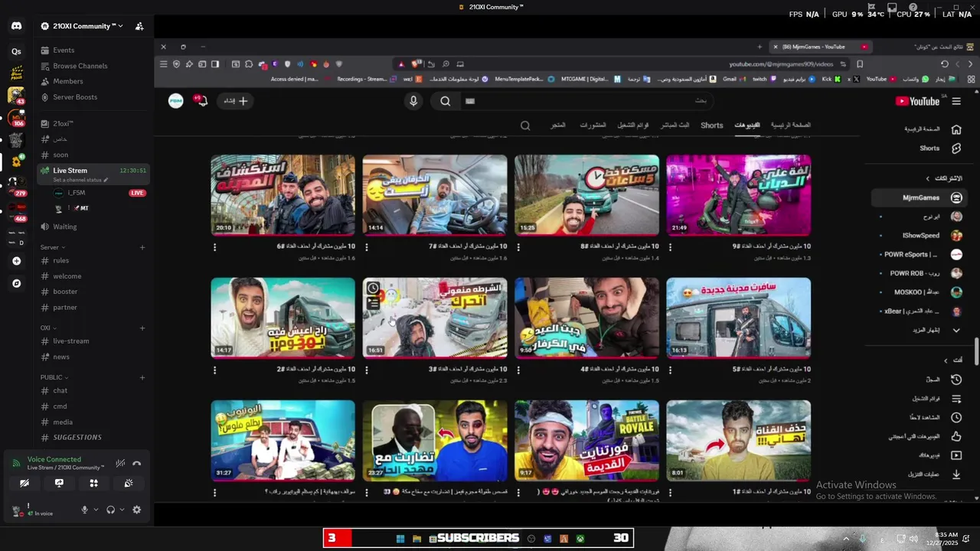Collapse the Server category
This screenshot has width=980, height=551.
click(x=53, y=247)
